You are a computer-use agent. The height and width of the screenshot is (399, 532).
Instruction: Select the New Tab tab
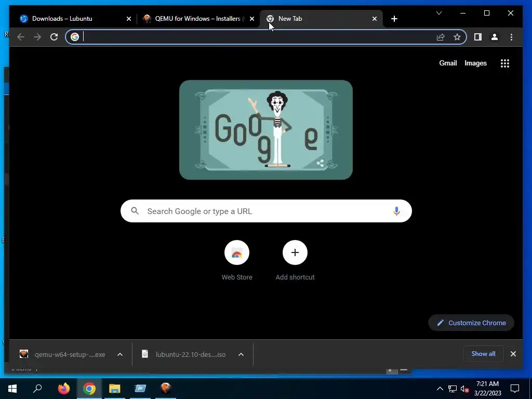(x=321, y=19)
